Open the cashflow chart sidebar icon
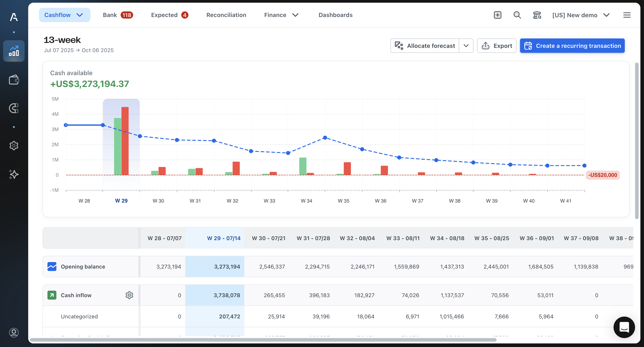This screenshot has width=644, height=347. tap(14, 51)
